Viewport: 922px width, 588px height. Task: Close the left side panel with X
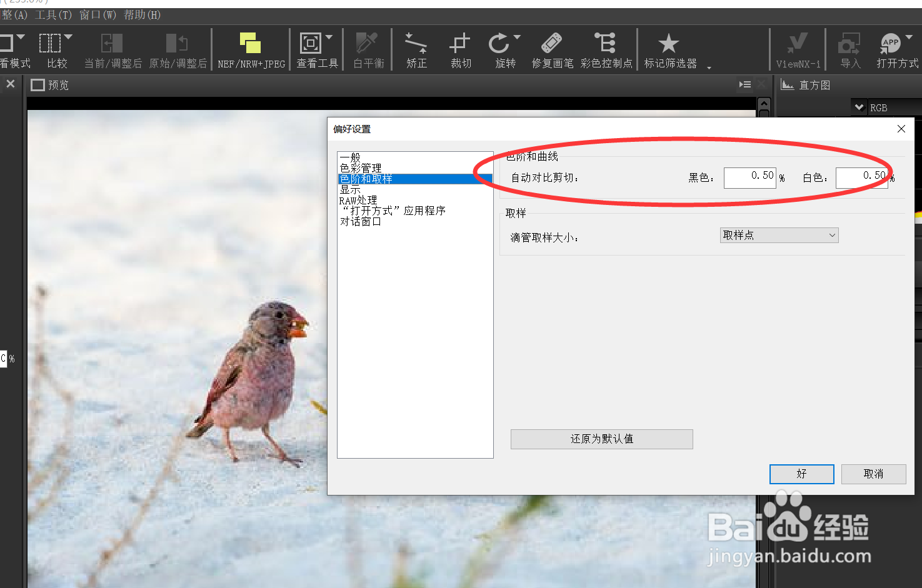(11, 84)
